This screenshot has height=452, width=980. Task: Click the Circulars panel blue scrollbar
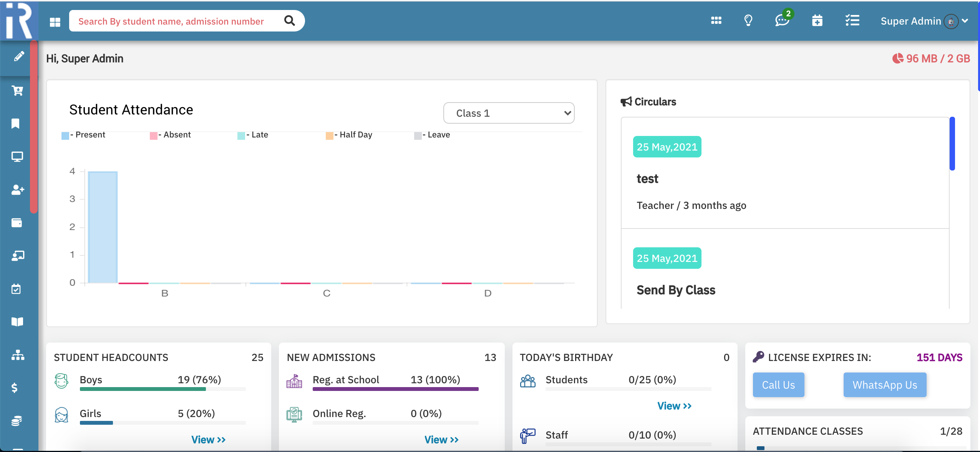(952, 144)
